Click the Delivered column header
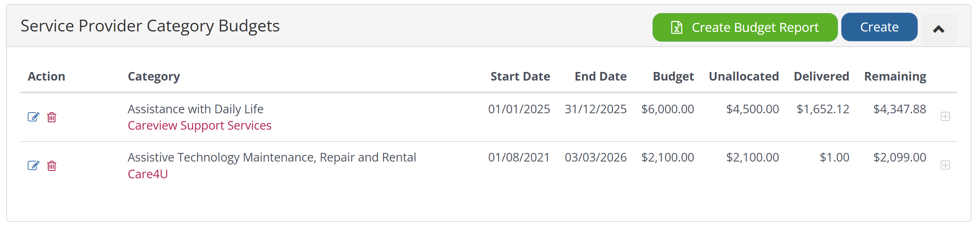The image size is (980, 229). pyautogui.click(x=821, y=76)
